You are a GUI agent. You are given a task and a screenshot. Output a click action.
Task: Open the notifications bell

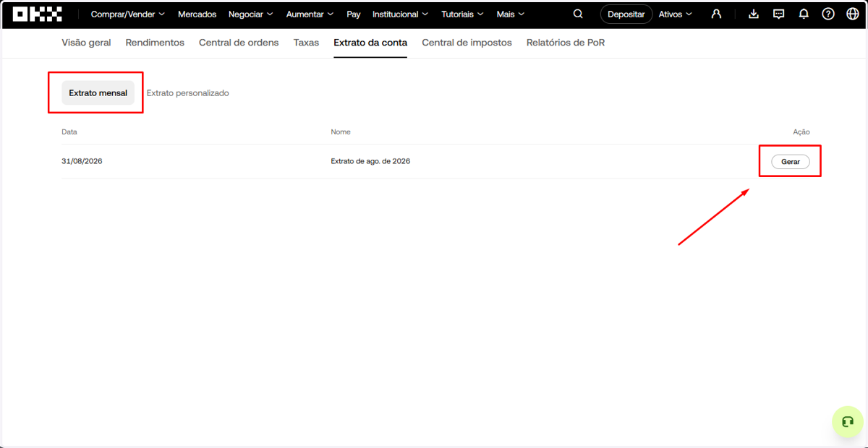click(x=804, y=14)
